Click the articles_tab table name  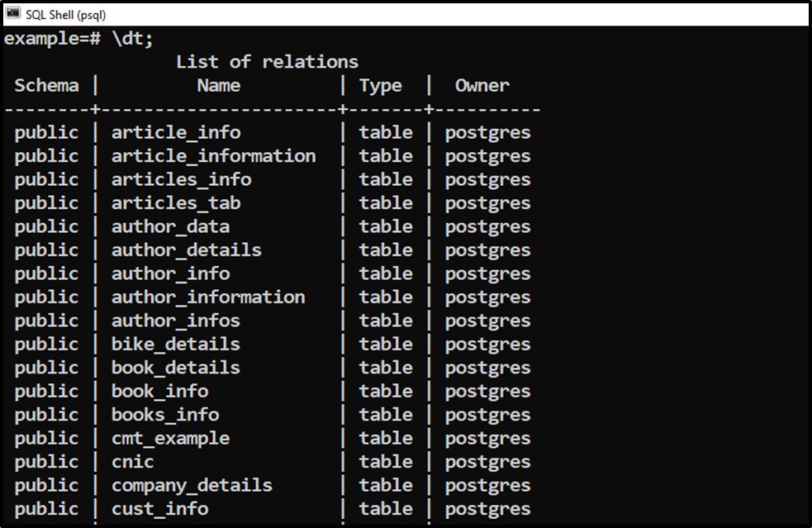176,203
